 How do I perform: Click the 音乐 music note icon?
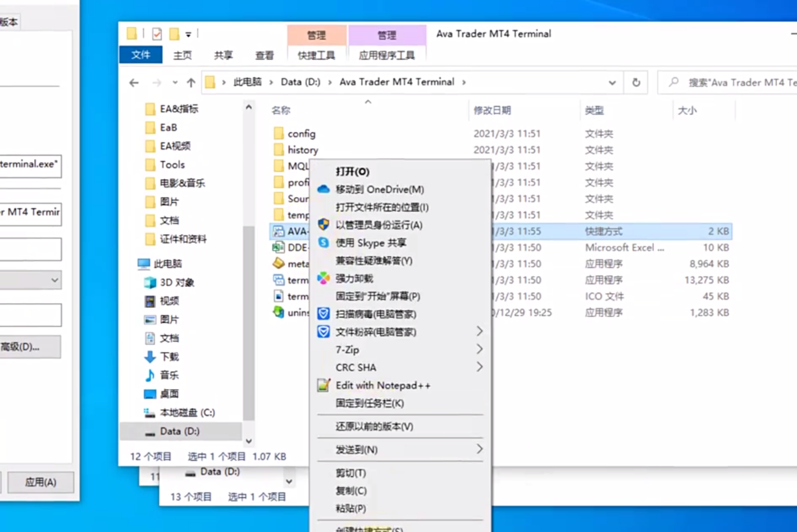[x=150, y=375]
